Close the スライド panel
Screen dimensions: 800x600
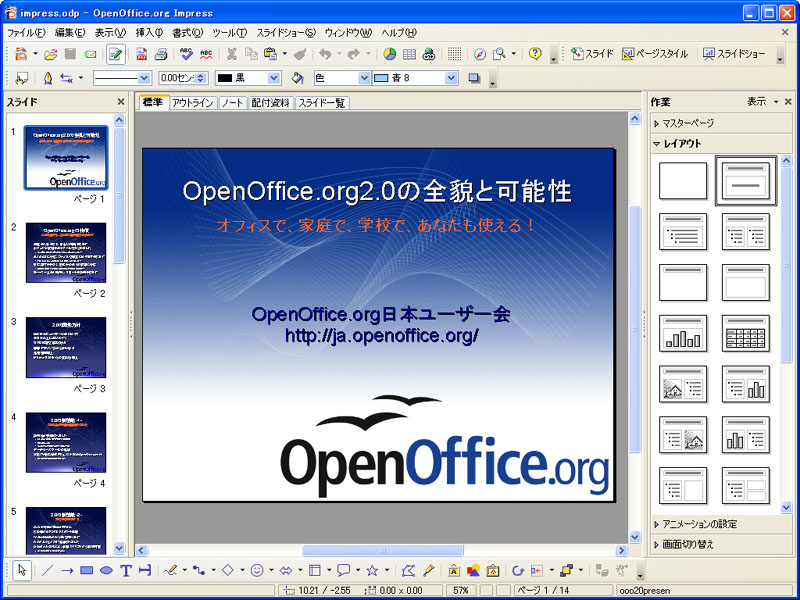[121, 102]
